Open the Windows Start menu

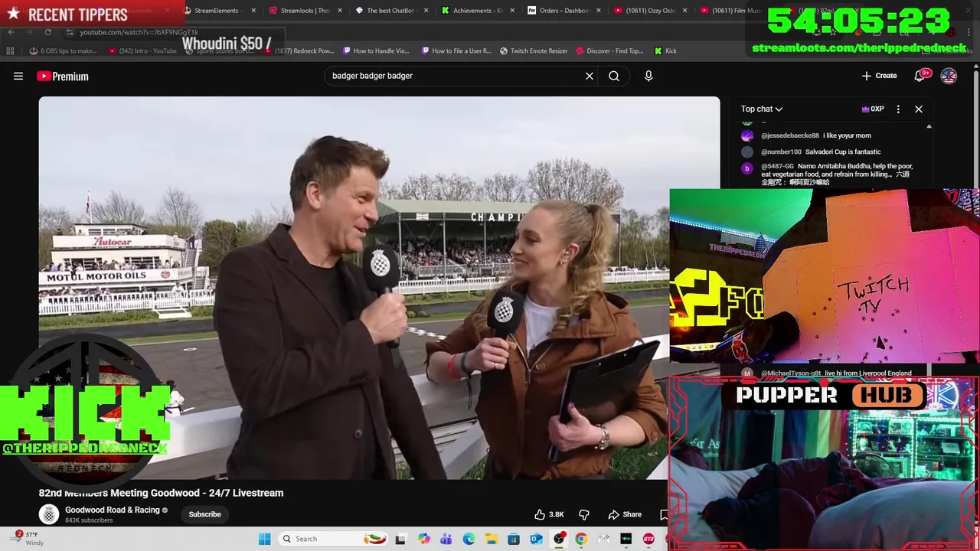click(265, 539)
